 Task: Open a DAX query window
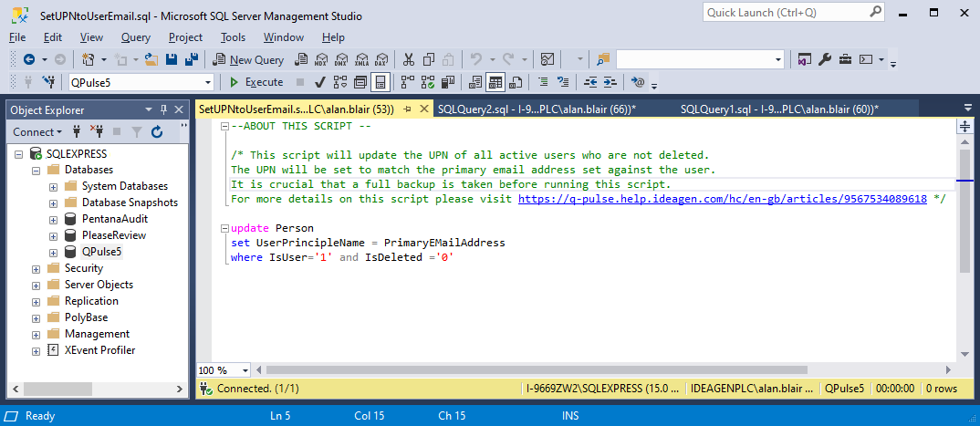point(381,60)
